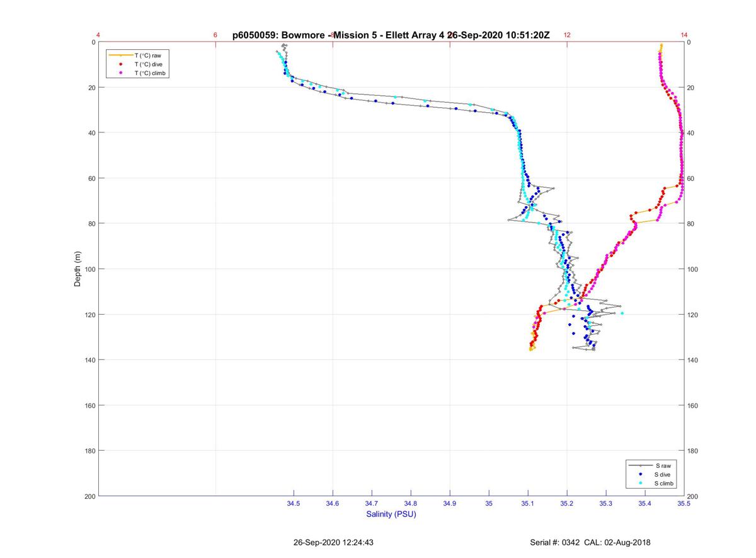The width and height of the screenshot is (756, 558).
Task: Click salinity tick label 35.1
Action: 528,503
